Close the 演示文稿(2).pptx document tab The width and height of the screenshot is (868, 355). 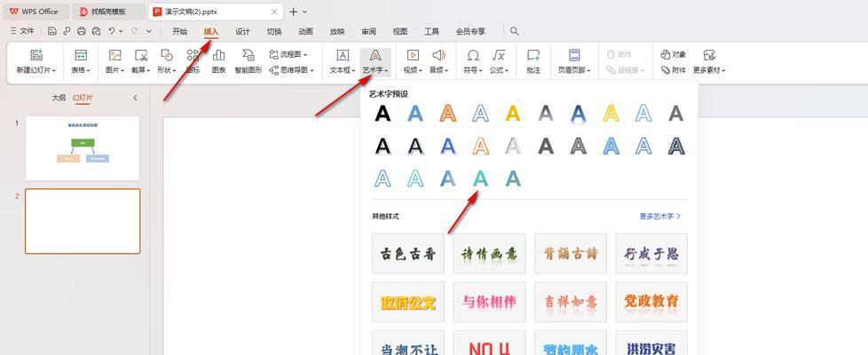tap(274, 12)
